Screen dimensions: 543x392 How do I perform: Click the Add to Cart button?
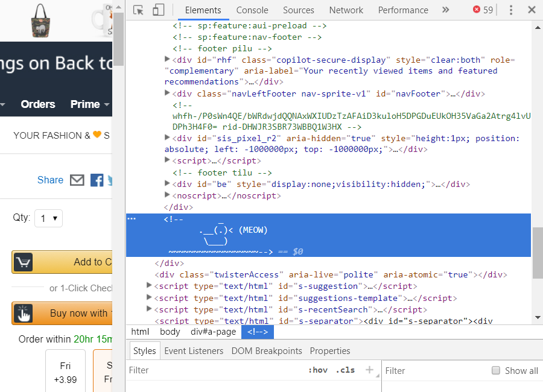pos(60,262)
